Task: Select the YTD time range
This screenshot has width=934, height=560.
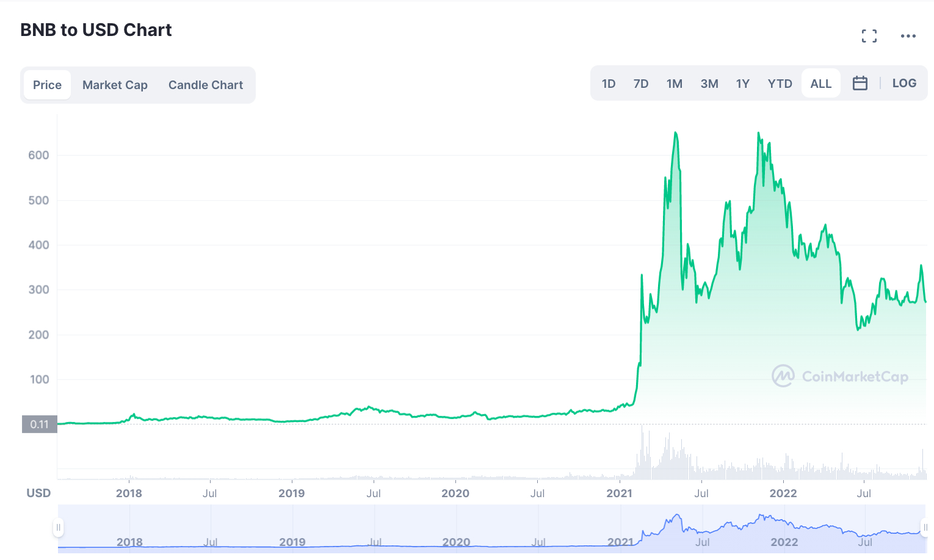Action: point(780,84)
